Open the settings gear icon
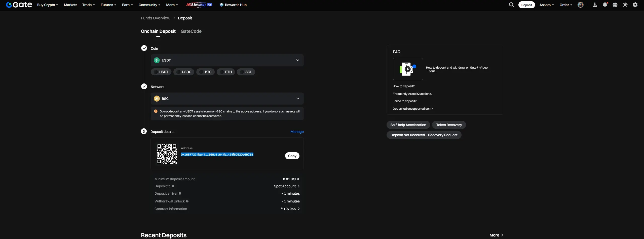 point(635,5)
